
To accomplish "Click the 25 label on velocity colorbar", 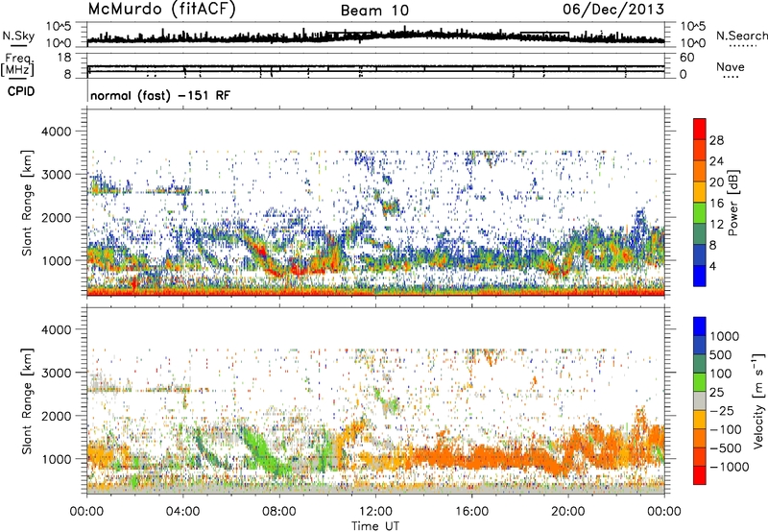I will coord(717,392).
